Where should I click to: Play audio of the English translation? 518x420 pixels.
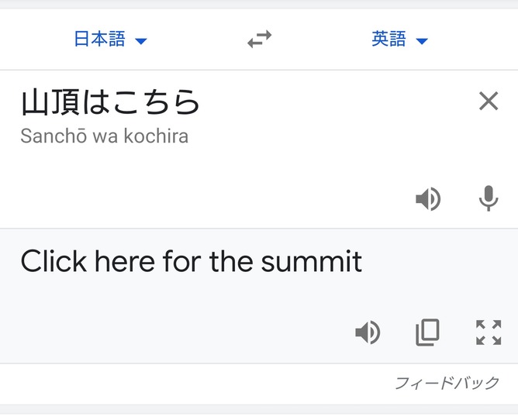(368, 332)
